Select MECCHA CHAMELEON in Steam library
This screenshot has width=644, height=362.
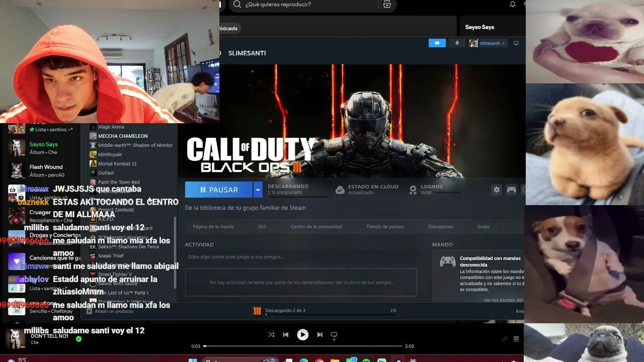123,136
